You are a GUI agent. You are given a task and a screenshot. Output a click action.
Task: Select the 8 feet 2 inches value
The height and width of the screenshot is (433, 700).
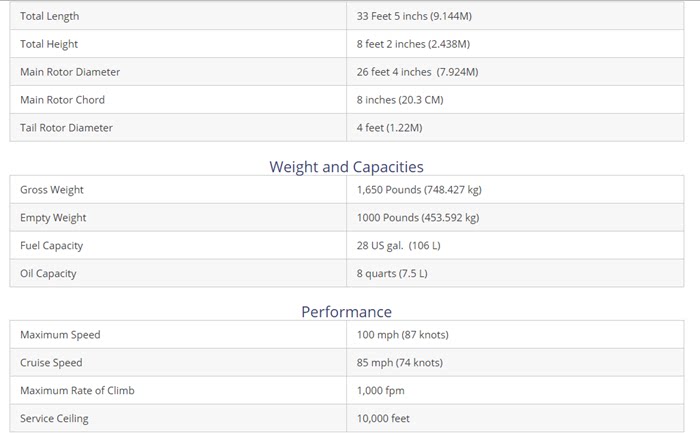pos(413,44)
